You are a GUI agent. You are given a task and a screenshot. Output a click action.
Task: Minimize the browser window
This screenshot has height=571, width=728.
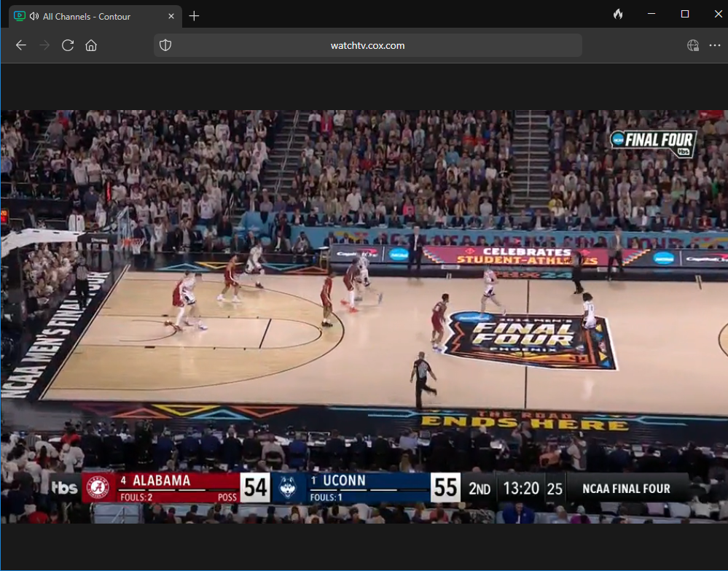(x=651, y=14)
